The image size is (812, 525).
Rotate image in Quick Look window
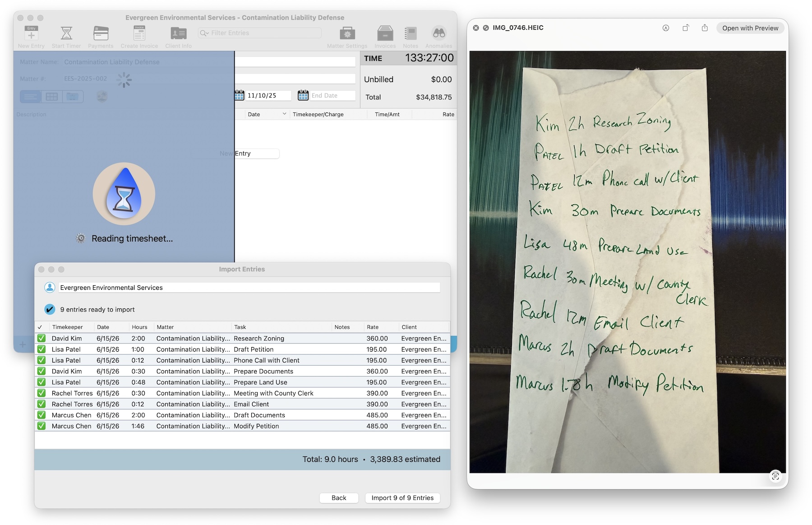(686, 28)
